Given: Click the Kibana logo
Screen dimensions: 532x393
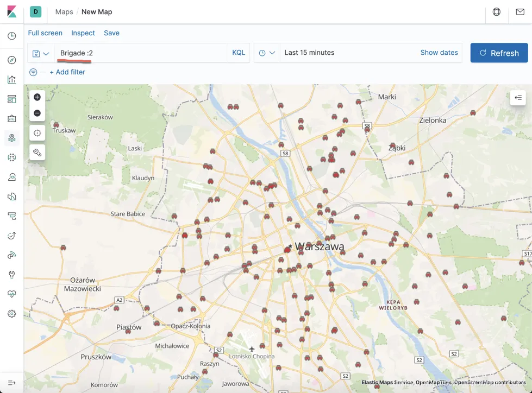Looking at the screenshot, I should pyautogui.click(x=11, y=11).
